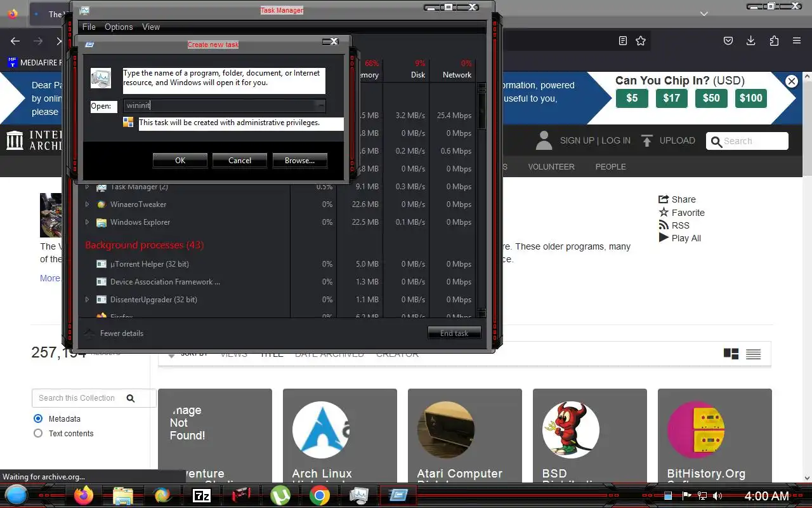This screenshot has width=812, height=508.
Task: Close the donation banner X
Action: [x=791, y=81]
